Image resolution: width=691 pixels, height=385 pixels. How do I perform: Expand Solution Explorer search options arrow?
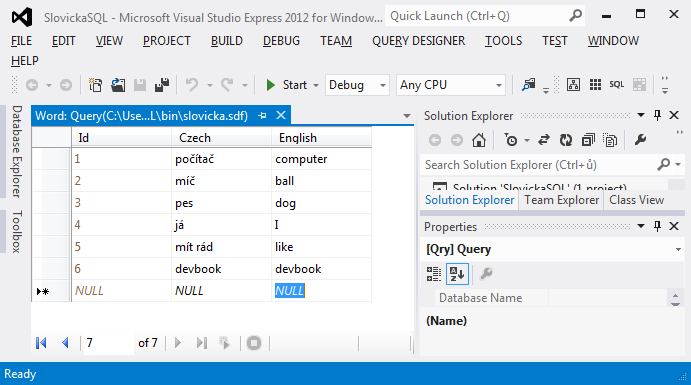click(x=678, y=165)
